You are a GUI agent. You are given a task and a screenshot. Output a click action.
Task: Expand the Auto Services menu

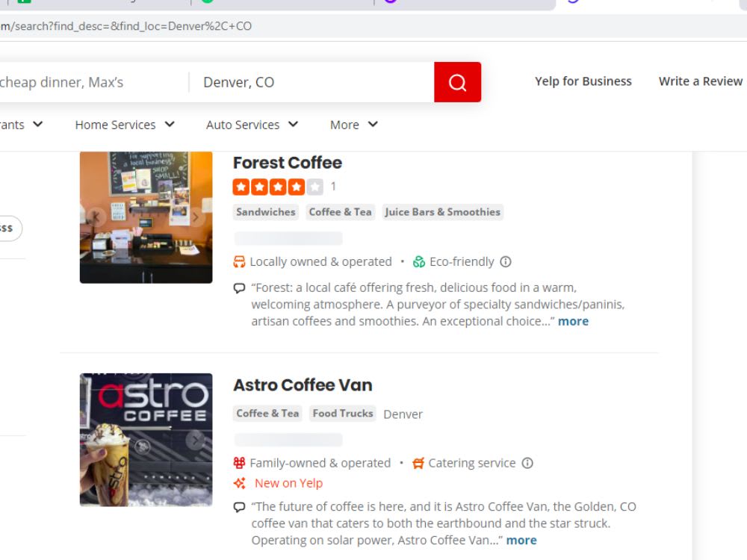[252, 125]
